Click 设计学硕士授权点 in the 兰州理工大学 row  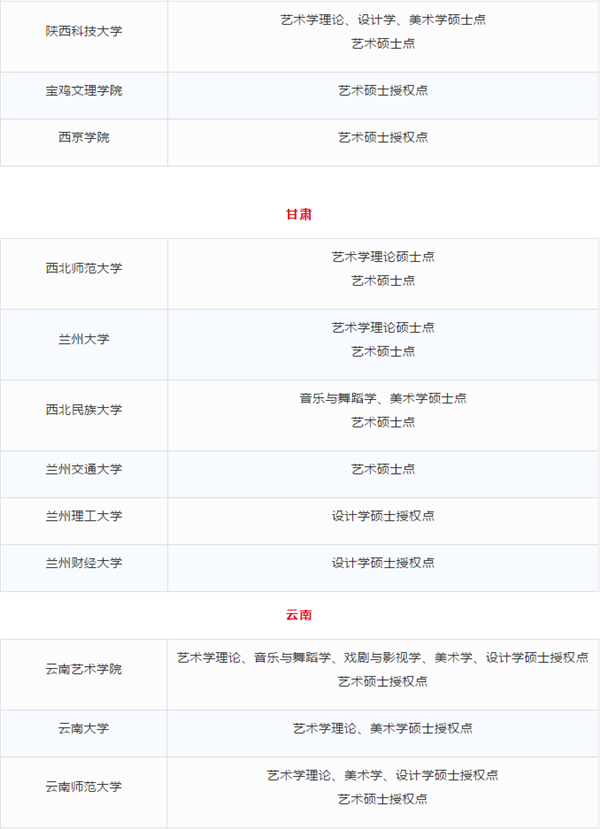383,516
